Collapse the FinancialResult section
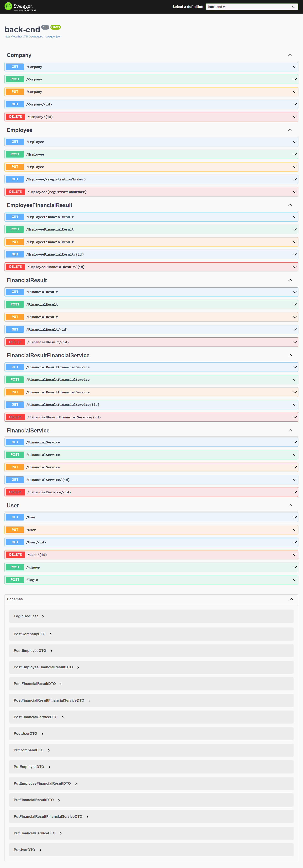 290,280
